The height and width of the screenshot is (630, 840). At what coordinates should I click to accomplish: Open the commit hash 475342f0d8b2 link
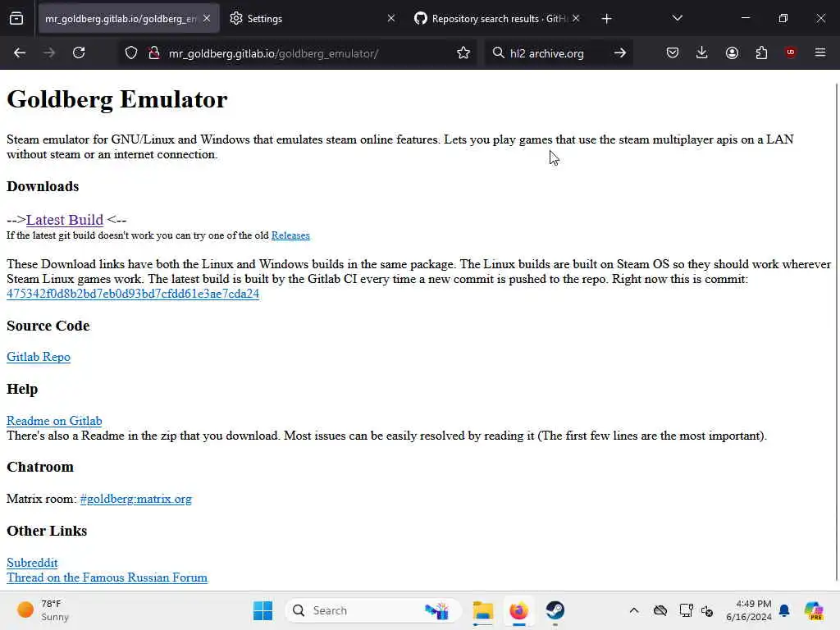[133, 294]
